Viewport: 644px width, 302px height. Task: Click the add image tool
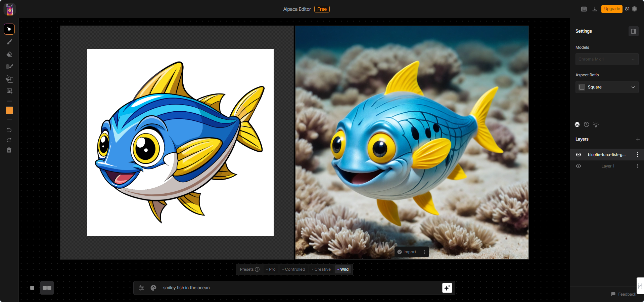(x=9, y=91)
